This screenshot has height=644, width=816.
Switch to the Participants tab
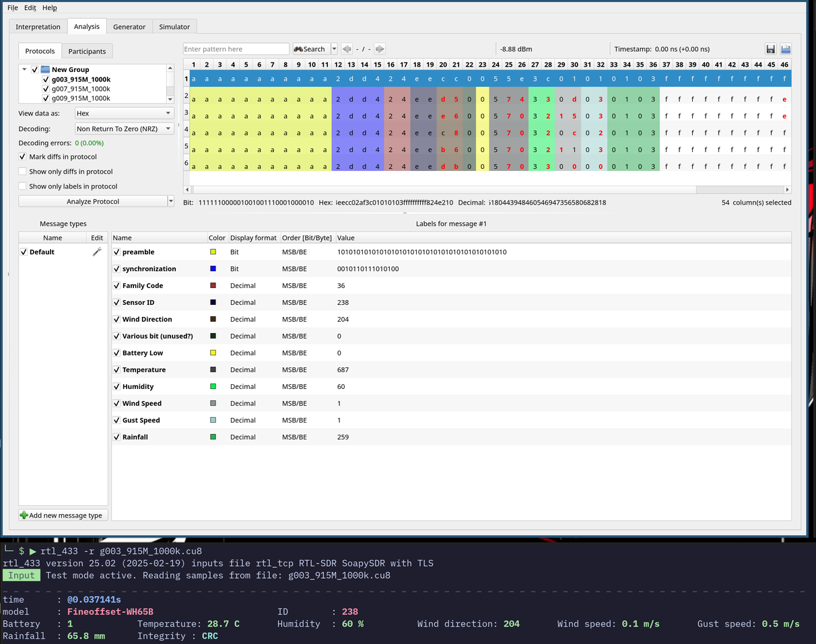coord(87,51)
